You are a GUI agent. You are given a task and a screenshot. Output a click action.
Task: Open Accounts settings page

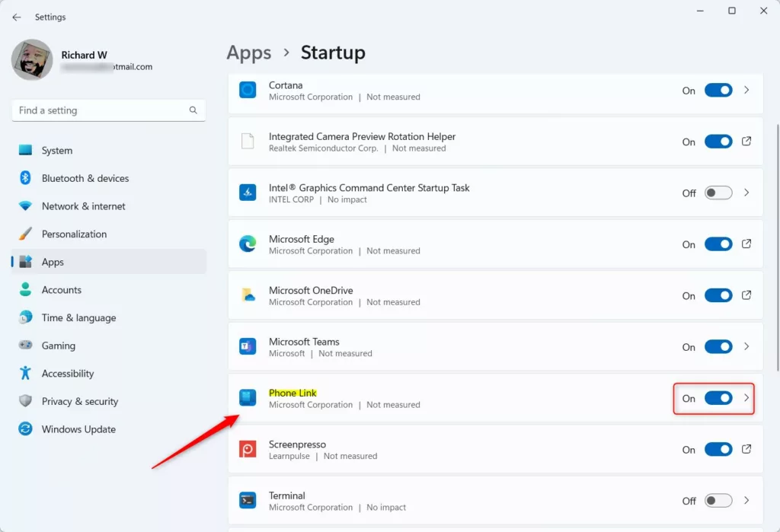108,289
